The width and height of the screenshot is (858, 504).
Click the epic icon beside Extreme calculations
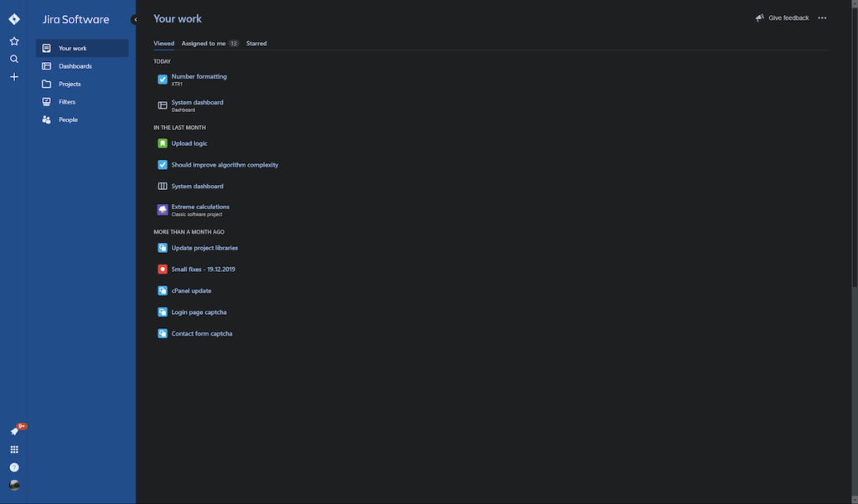162,208
